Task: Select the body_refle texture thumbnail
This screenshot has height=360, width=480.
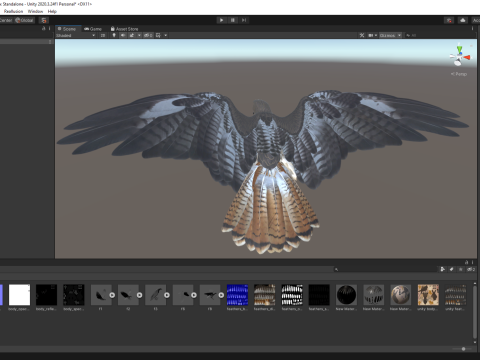Action: coord(46,295)
